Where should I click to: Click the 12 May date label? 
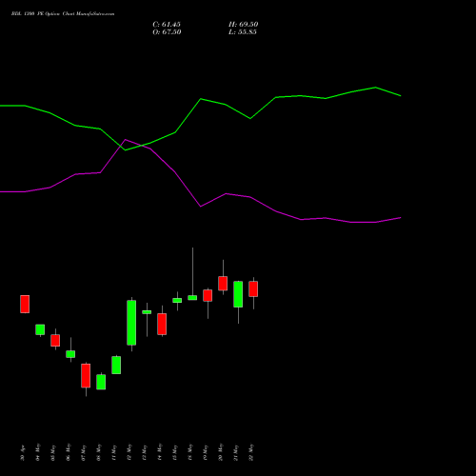129,452
